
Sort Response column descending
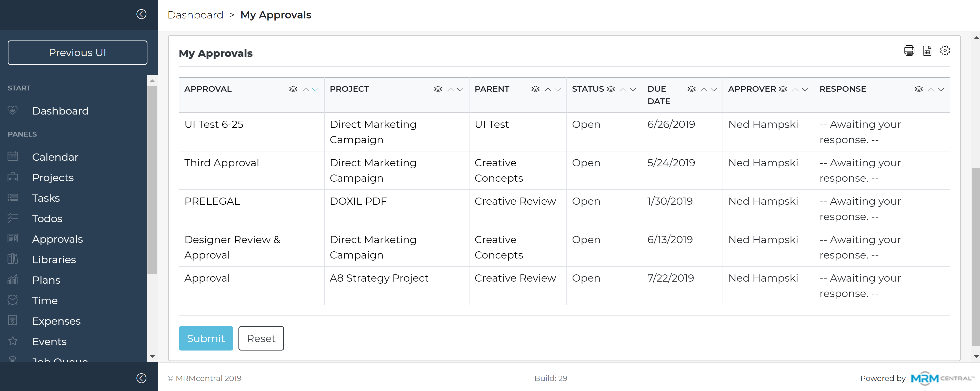tap(941, 89)
